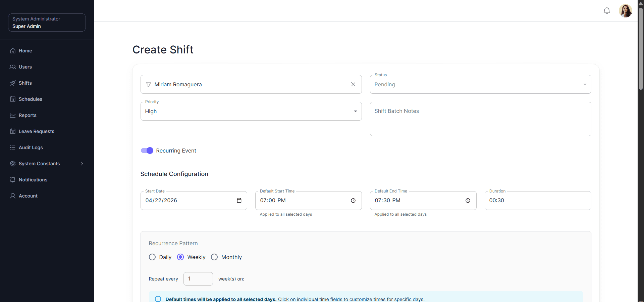This screenshot has width=644, height=302.
Task: Open the Default End Time clock picker
Action: (x=468, y=201)
